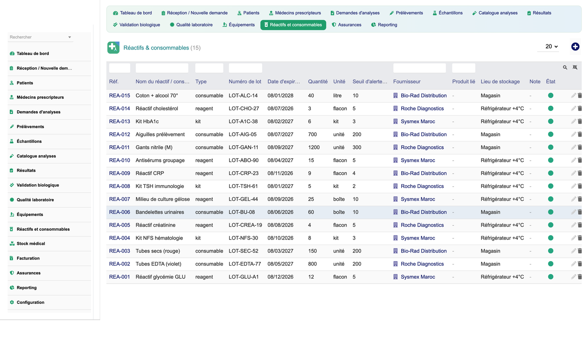The image size is (588, 364).
Task: Click the 08/01/2028 expiry date cell
Action: coord(280,96)
